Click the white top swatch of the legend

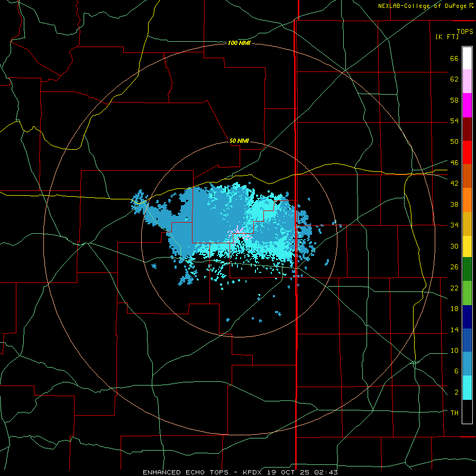point(467,58)
